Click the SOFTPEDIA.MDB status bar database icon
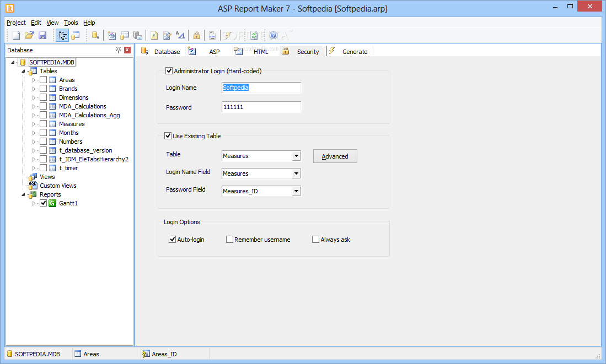Image resolution: width=606 pixels, height=364 pixels. (x=10, y=354)
